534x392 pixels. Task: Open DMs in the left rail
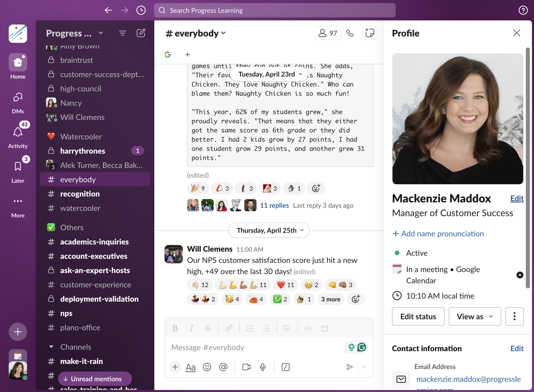[18, 103]
